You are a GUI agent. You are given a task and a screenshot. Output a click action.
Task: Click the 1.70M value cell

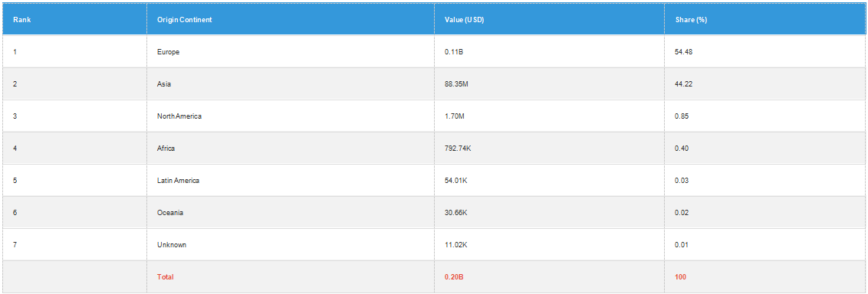pyautogui.click(x=549, y=116)
